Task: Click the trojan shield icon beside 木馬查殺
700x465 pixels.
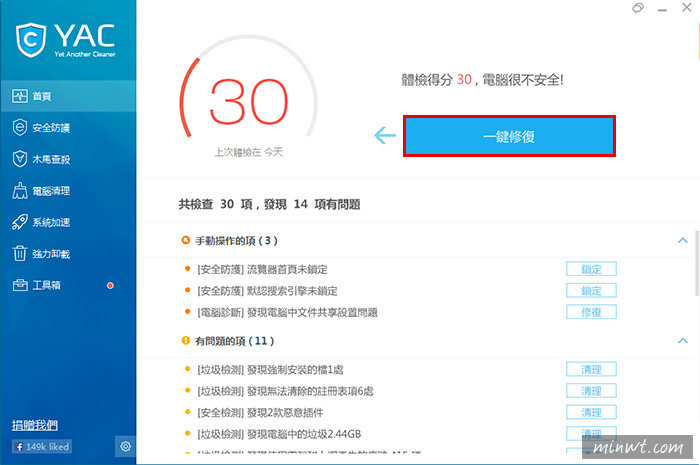Action: coord(20,159)
